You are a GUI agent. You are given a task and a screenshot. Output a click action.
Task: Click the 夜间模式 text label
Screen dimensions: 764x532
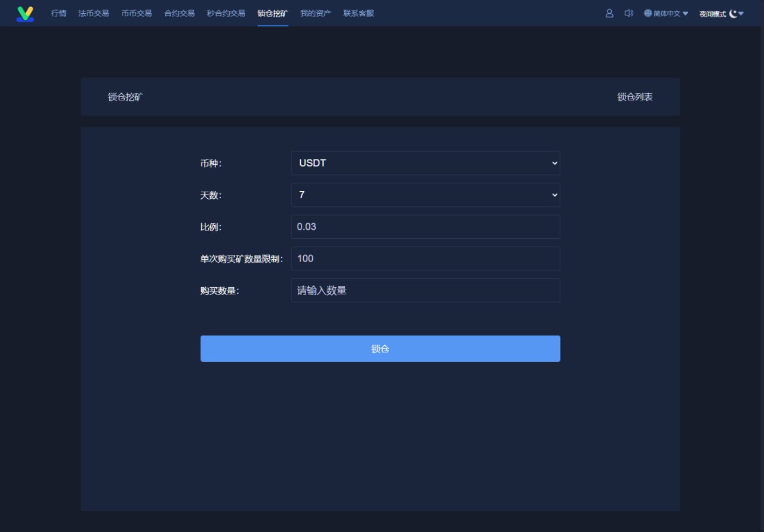click(713, 14)
